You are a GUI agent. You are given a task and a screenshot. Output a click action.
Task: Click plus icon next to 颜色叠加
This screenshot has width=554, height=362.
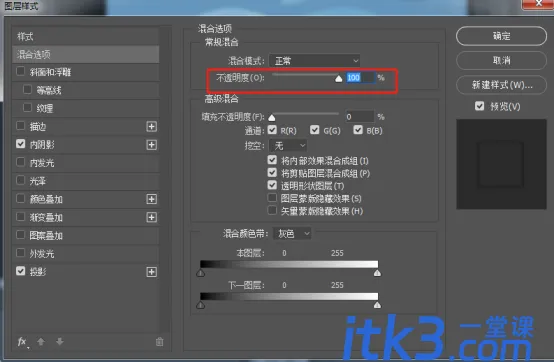[152, 199]
